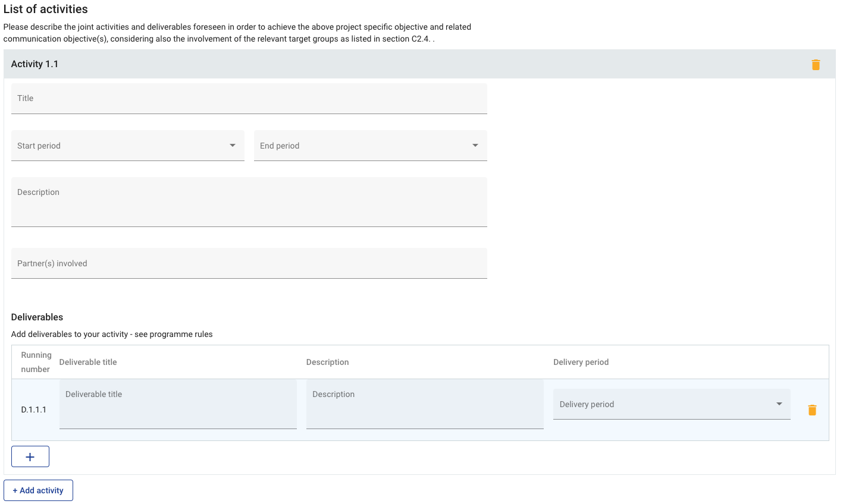Focus the activity Title field
Viewport: 843px width, 504px height.
point(249,99)
